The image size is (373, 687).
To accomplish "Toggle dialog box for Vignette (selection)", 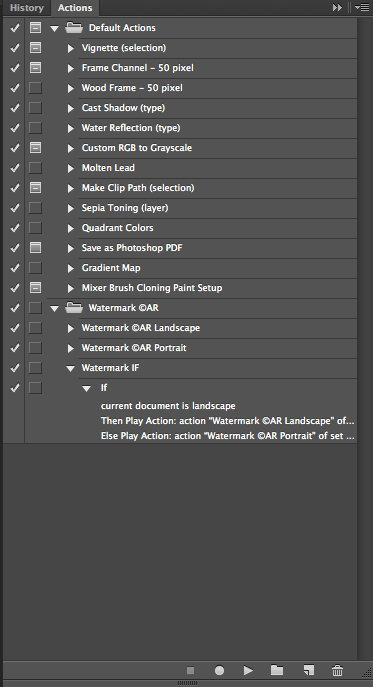I will pyautogui.click(x=36, y=48).
